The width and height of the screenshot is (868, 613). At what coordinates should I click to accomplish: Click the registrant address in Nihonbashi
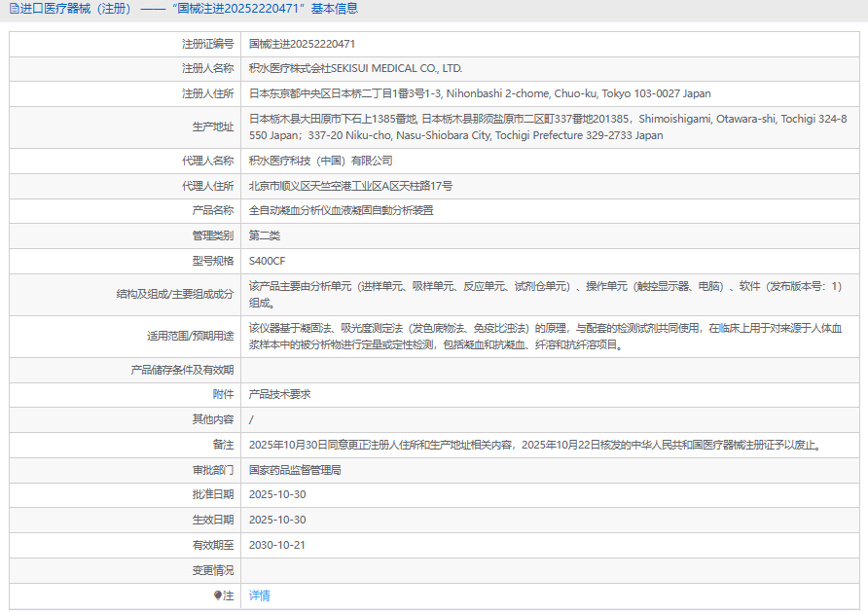tap(480, 94)
